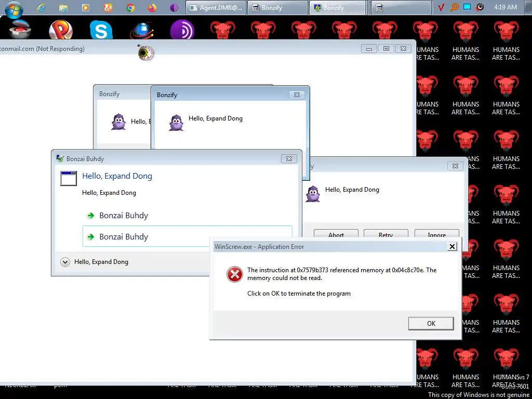Click the red error X icon
This screenshot has width=532, height=399.
tap(235, 274)
